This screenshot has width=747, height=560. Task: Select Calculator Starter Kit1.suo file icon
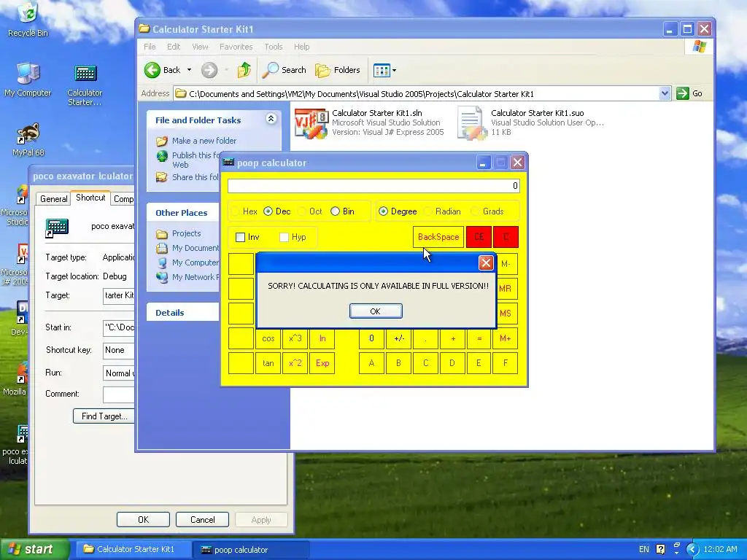pos(472,122)
